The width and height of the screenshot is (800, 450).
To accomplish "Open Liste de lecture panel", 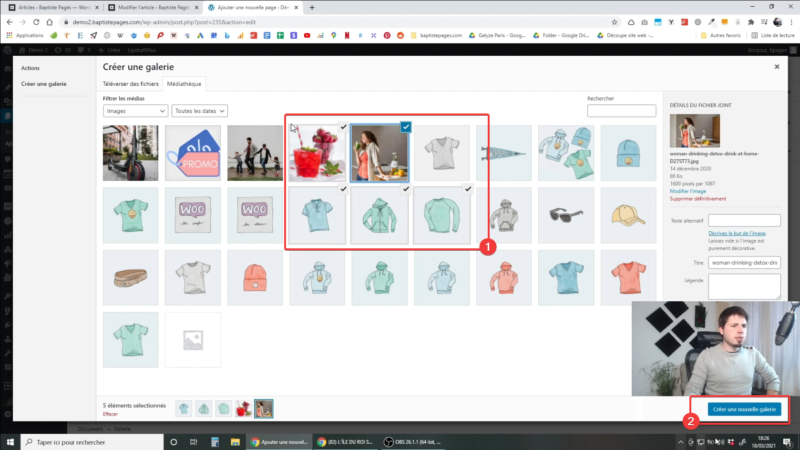I will (x=772, y=35).
